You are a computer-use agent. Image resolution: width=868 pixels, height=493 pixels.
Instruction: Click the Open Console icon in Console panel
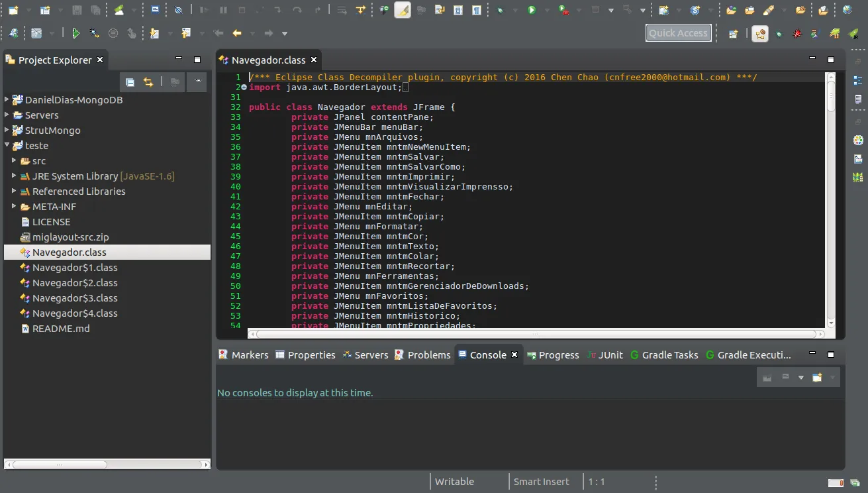click(x=817, y=377)
